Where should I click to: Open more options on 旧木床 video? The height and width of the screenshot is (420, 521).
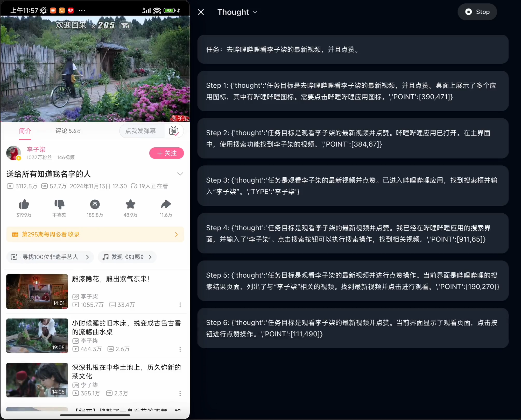(x=180, y=349)
